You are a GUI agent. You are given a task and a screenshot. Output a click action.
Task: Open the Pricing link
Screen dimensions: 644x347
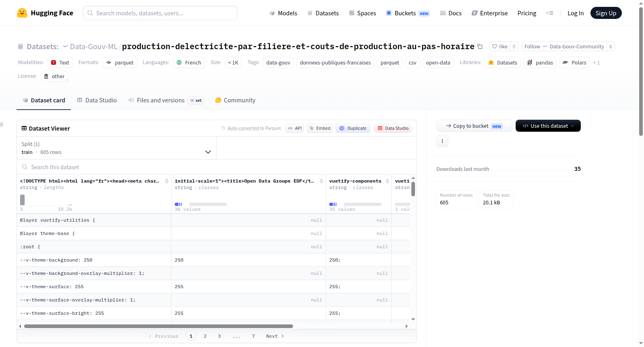pos(527,13)
